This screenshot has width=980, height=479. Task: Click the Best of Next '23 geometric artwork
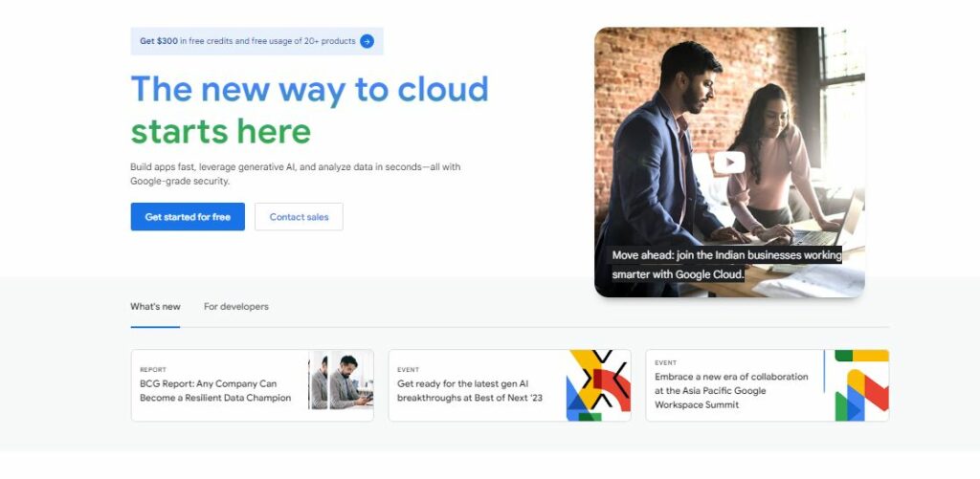(599, 385)
